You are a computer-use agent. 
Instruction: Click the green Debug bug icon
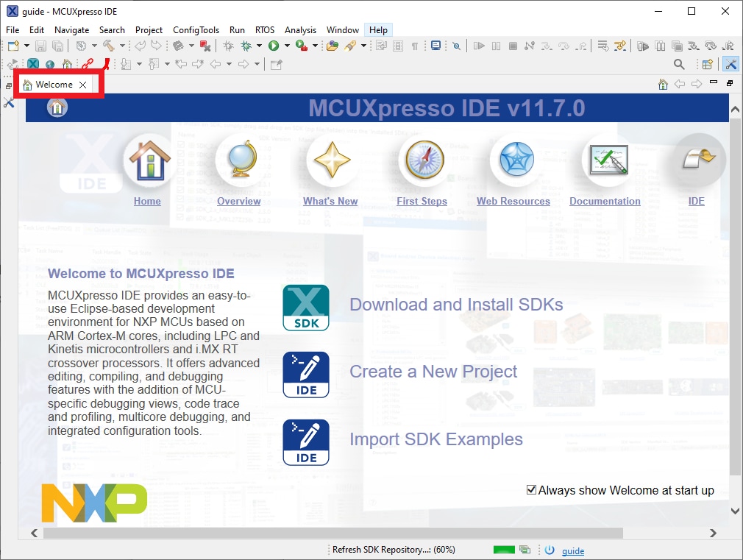click(246, 46)
